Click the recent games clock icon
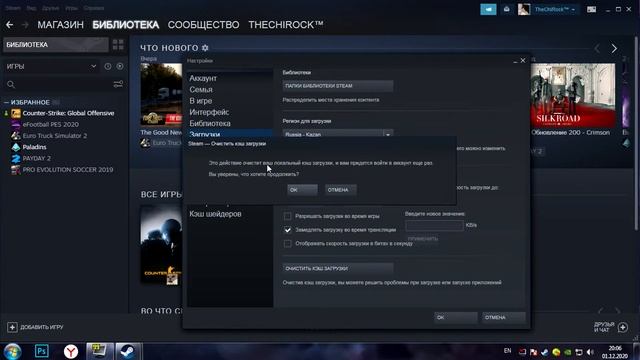The image size is (640, 360). click(x=108, y=66)
